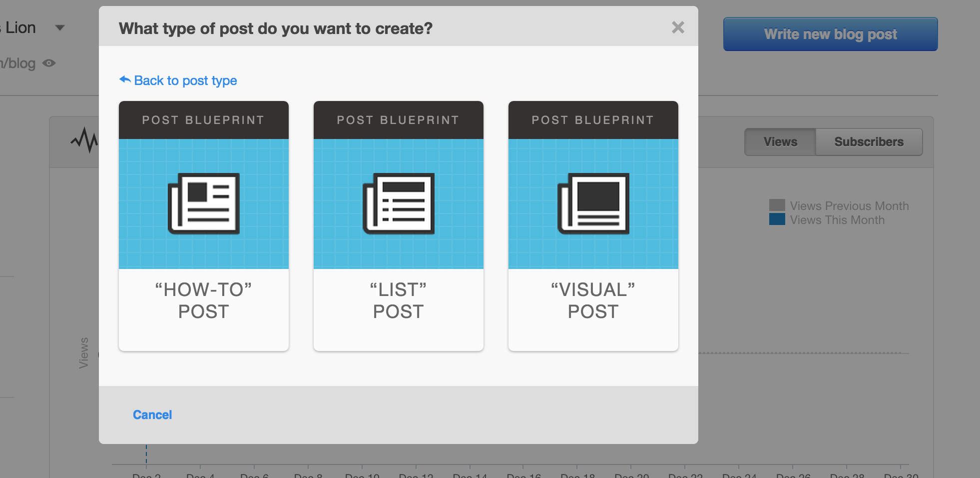Click the back arrow icon beside post type

point(125,79)
